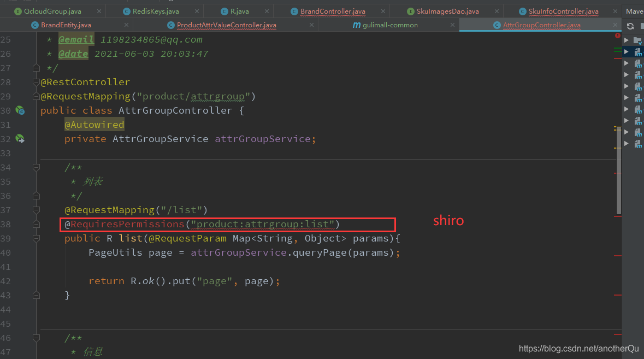Click the autowired dependency gutter icon beside attrGroupService
The width and height of the screenshot is (644, 359).
pos(20,139)
